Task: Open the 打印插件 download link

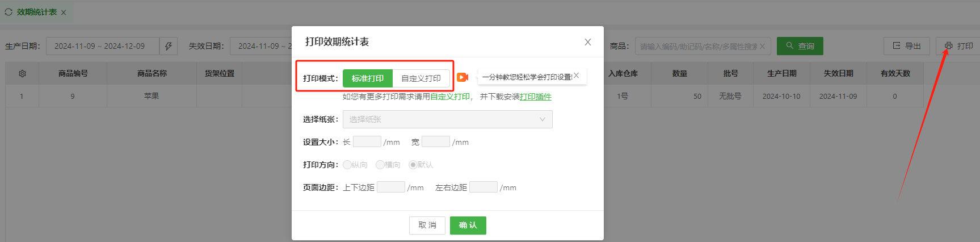Action: pyautogui.click(x=536, y=97)
